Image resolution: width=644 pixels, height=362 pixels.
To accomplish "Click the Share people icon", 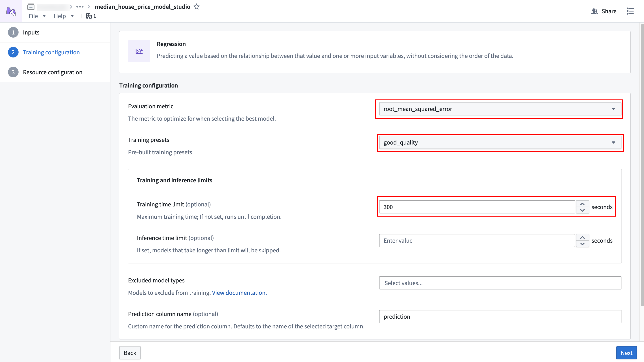I will point(594,11).
